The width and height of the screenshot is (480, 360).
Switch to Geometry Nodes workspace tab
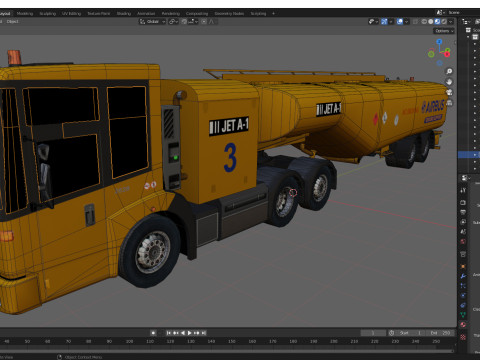click(229, 13)
